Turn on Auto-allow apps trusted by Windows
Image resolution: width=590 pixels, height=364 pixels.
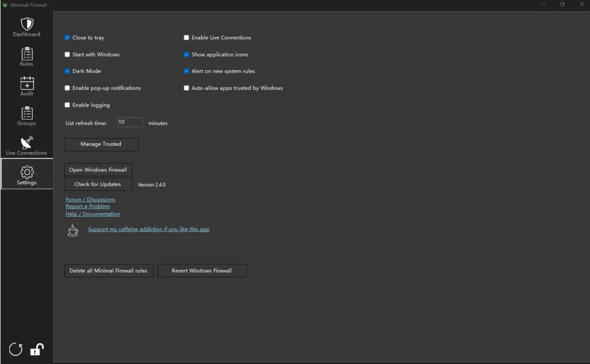(187, 88)
